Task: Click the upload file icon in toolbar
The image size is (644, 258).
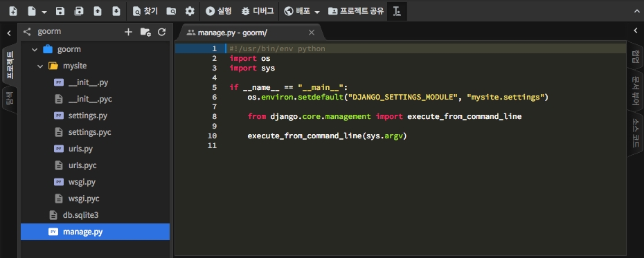Action: pos(98,11)
